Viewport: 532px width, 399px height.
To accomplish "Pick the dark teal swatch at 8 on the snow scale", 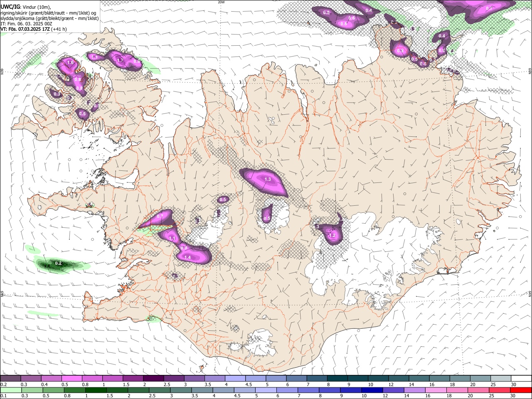I will click(x=337, y=378).
